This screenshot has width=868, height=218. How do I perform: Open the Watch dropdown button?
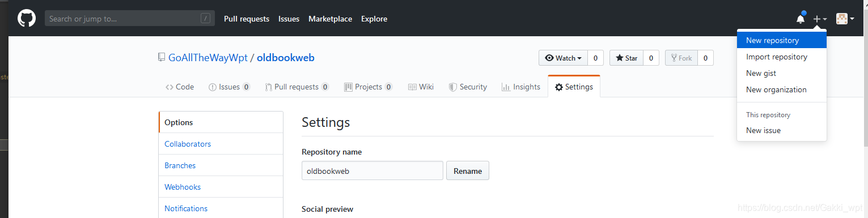(563, 58)
